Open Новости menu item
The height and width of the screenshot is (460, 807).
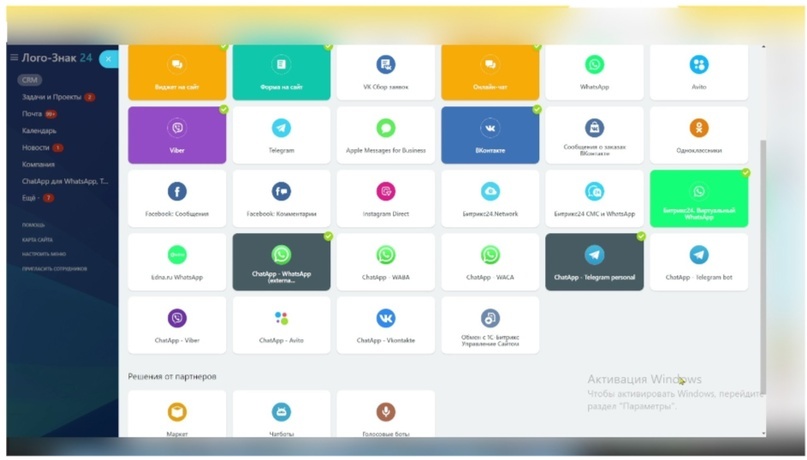(36, 148)
